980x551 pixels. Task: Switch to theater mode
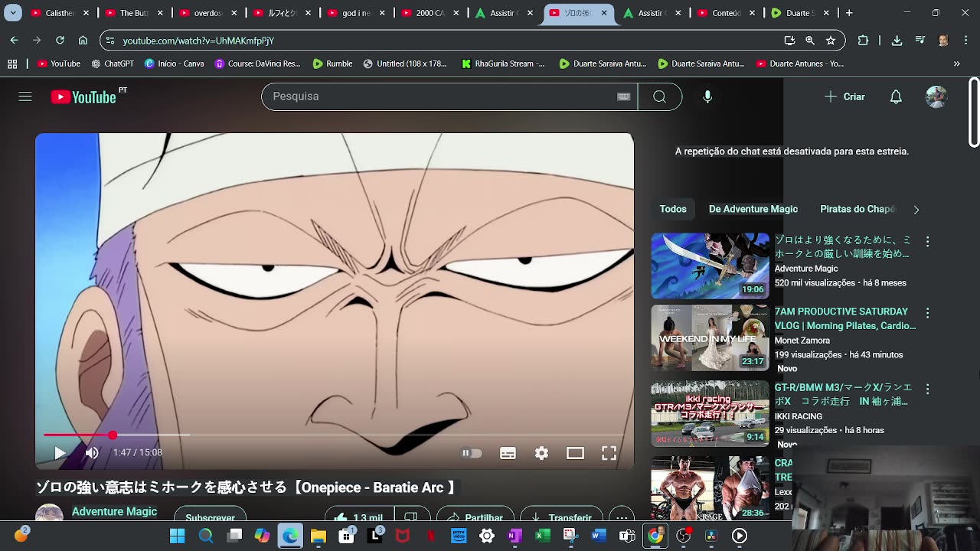tap(575, 453)
